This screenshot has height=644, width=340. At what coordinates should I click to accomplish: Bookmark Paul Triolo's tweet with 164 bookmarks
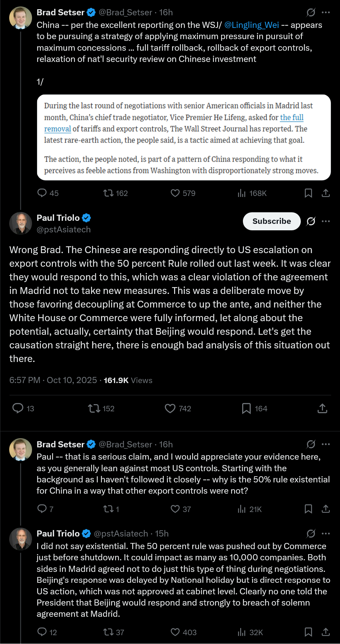(246, 408)
